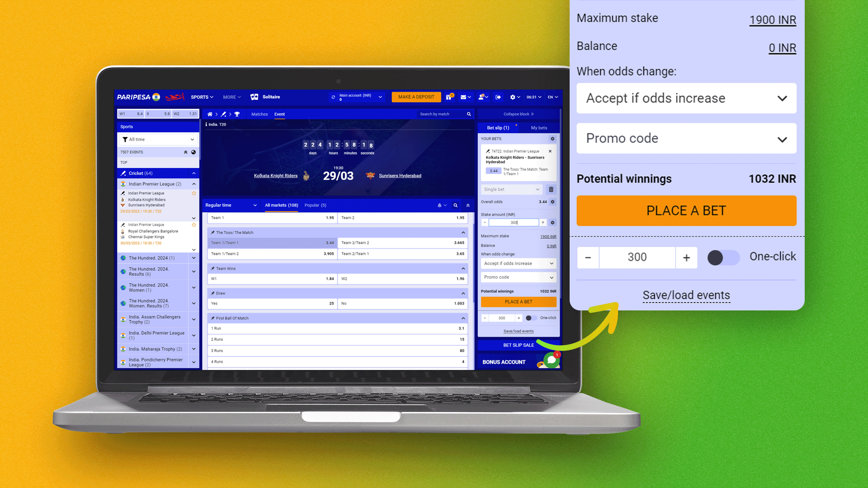868x488 pixels.
Task: Enable the Draw market visibility toggle
Action: [465, 293]
